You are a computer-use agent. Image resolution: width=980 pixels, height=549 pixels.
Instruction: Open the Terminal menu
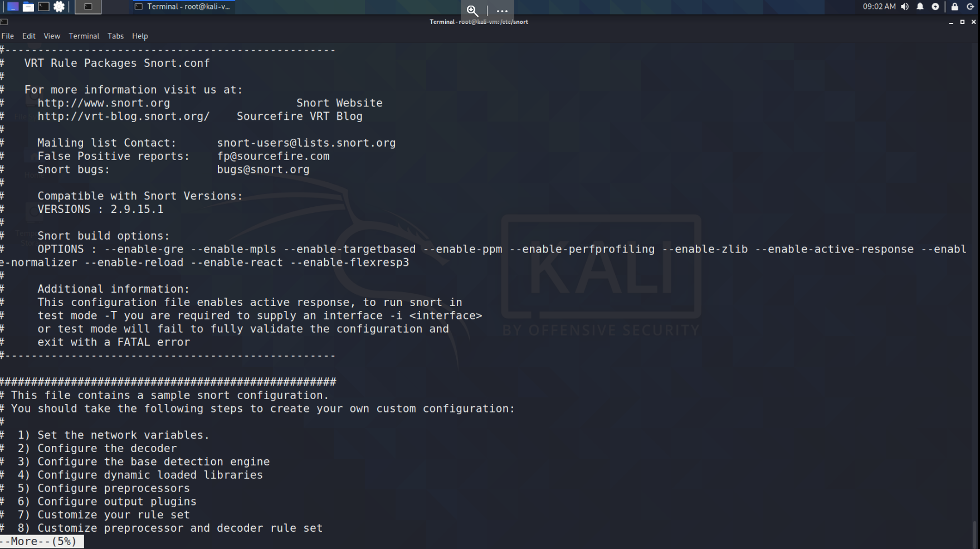coord(84,36)
